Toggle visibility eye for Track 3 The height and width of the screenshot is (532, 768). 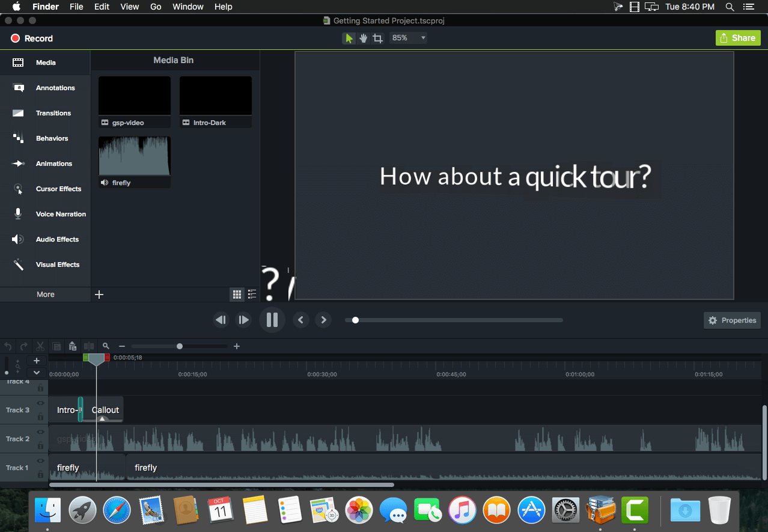point(41,403)
